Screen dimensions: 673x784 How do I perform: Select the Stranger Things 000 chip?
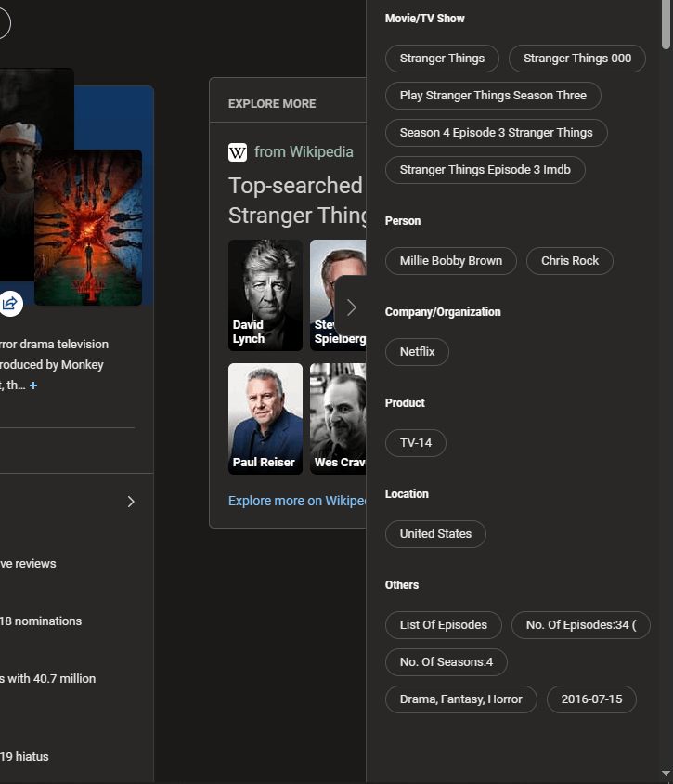(x=577, y=59)
